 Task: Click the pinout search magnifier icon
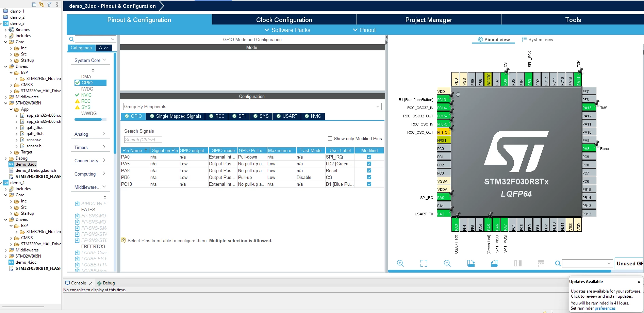(x=558, y=263)
